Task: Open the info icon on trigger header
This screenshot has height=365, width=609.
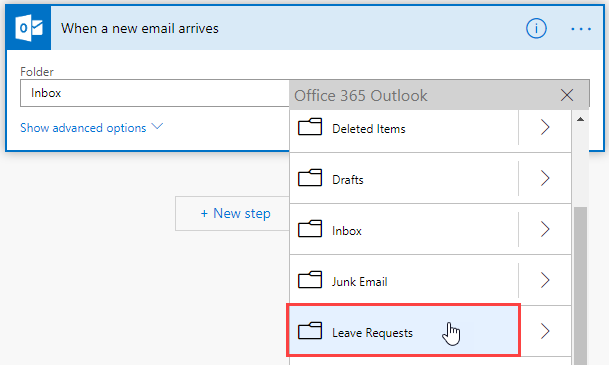Action: (x=536, y=28)
